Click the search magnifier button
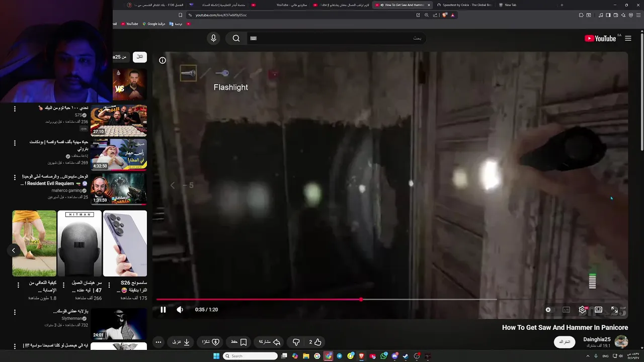644x362 pixels. tap(236, 38)
